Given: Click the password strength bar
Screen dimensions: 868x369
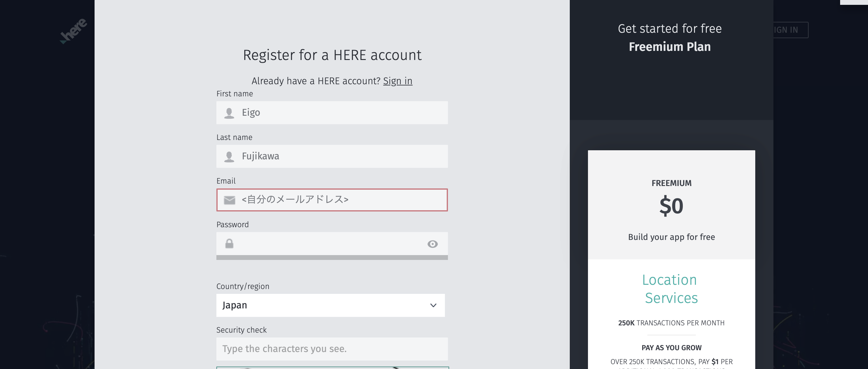Looking at the screenshot, I should pyautogui.click(x=332, y=258).
